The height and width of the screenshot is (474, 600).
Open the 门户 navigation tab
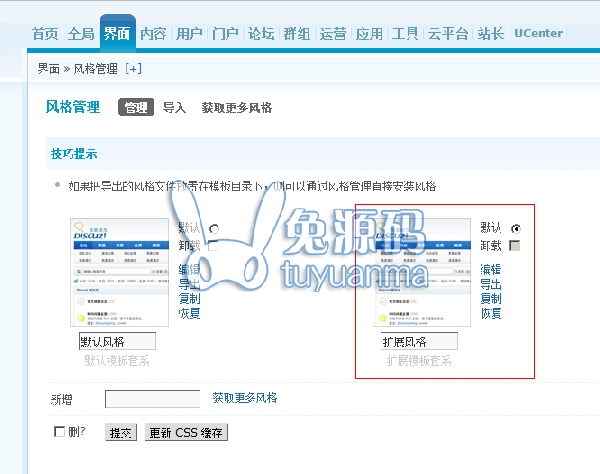[x=225, y=34]
